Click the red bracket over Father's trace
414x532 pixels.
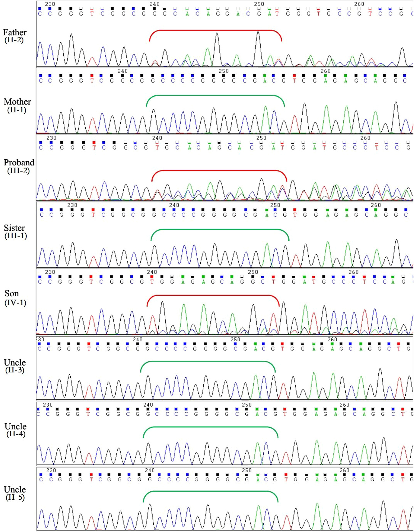pyautogui.click(x=216, y=30)
